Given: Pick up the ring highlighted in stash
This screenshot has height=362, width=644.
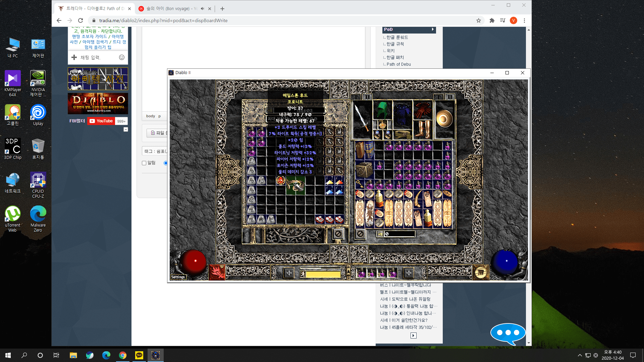Looking at the screenshot, I should (x=295, y=185).
